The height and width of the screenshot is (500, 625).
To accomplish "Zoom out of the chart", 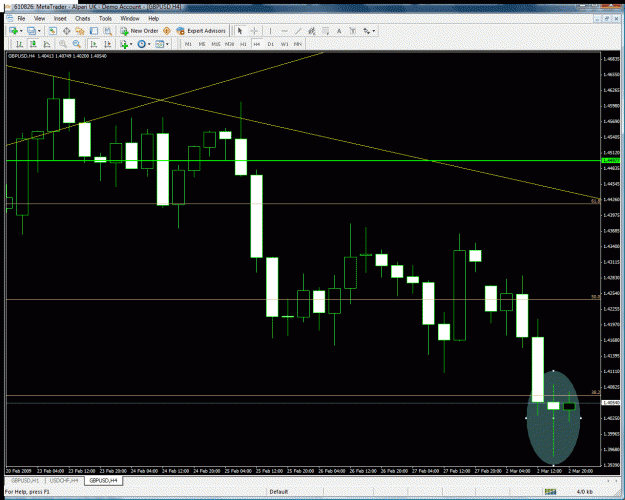I will coord(77,44).
